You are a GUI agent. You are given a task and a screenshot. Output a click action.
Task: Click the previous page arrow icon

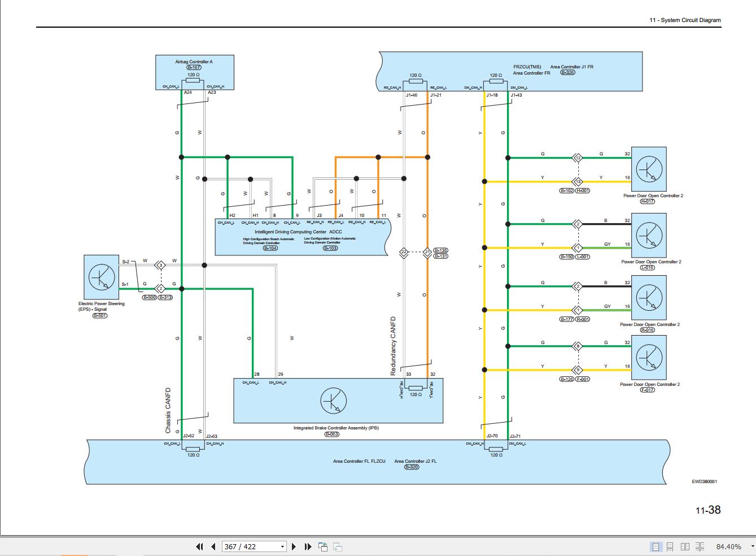point(212,547)
